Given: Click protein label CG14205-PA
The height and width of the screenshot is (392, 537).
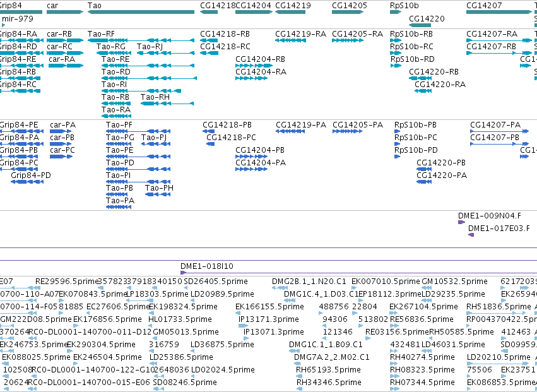Looking at the screenshot, I should click(358, 125).
